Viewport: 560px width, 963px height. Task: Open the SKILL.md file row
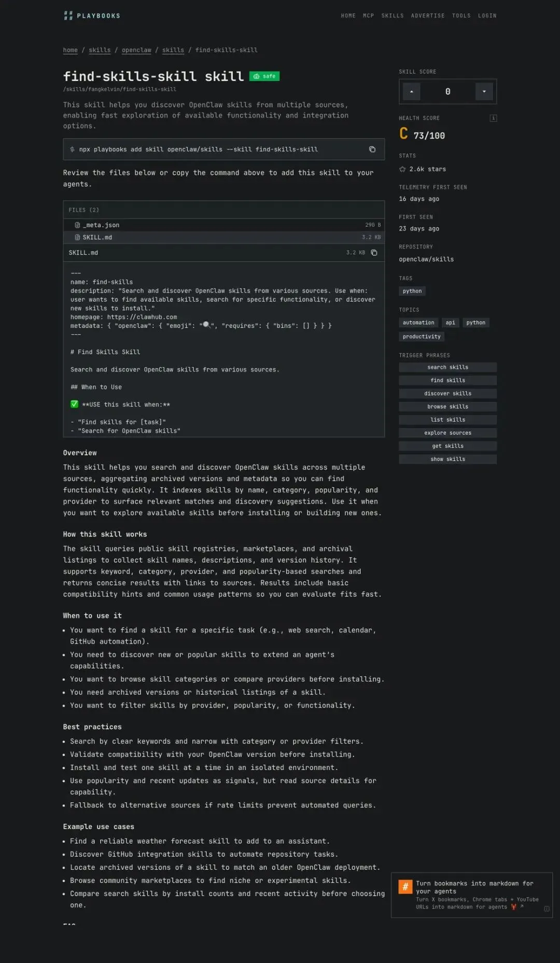pyautogui.click(x=224, y=238)
